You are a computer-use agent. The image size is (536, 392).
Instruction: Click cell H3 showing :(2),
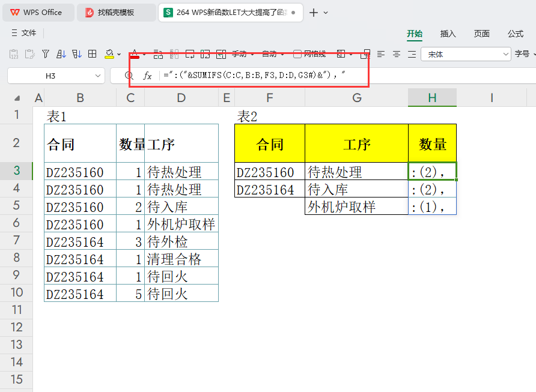click(433, 171)
